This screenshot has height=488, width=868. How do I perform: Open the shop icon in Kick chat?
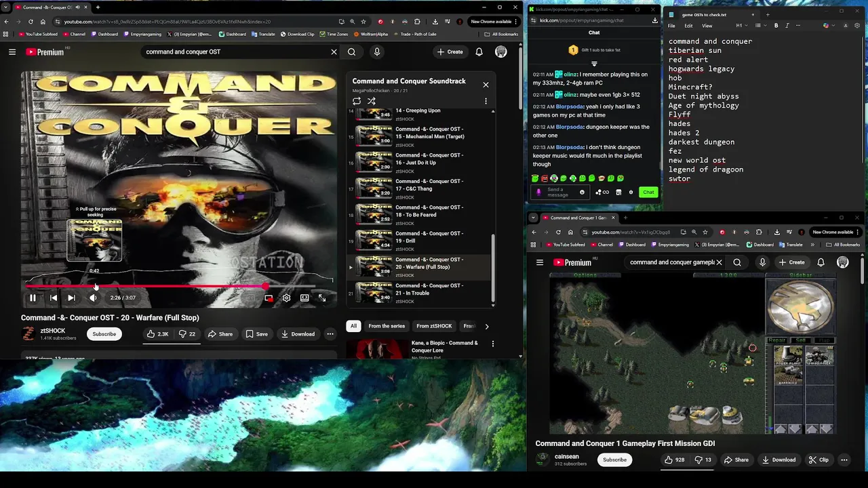[618, 192]
